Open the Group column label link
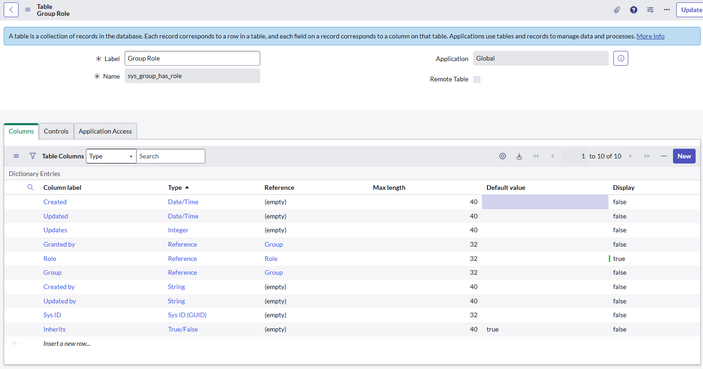Image resolution: width=703 pixels, height=369 pixels. 52,273
